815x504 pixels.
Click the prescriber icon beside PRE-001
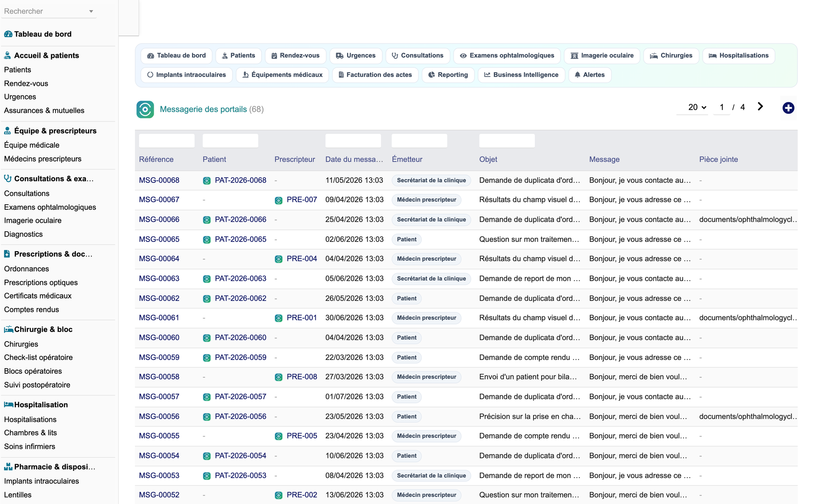(x=279, y=319)
